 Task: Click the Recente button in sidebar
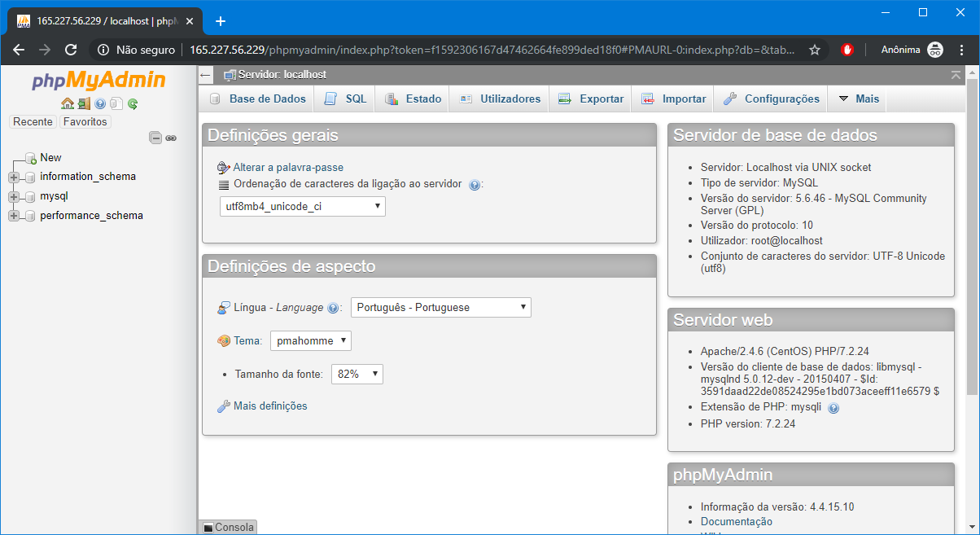(x=33, y=121)
